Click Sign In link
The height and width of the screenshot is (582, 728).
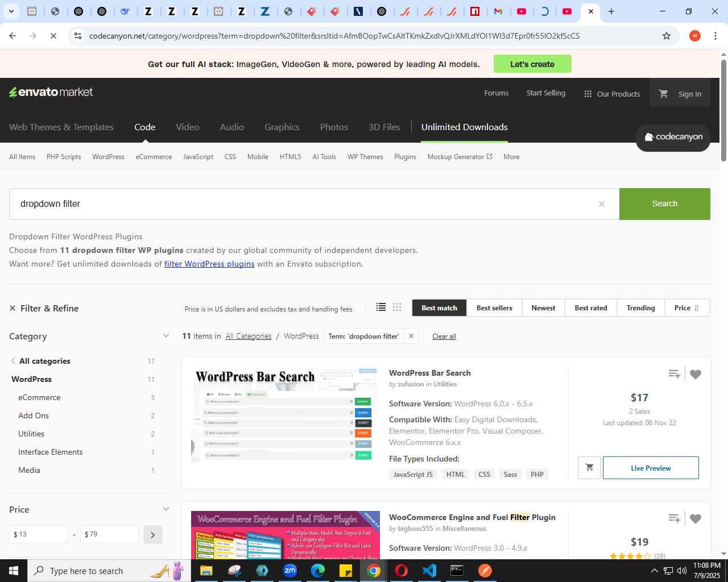[x=690, y=94]
